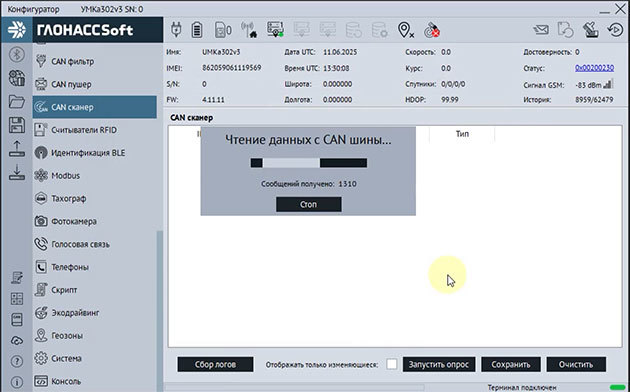The image size is (630, 392).
Task: Click the Bluetooth icon in left bar
Action: click(x=17, y=54)
